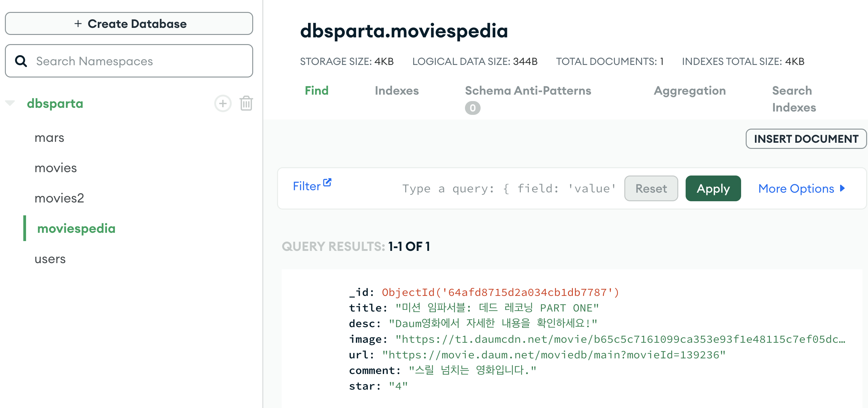Click the add collection plus icon
Image resolution: width=868 pixels, height=408 pixels.
[x=223, y=103]
